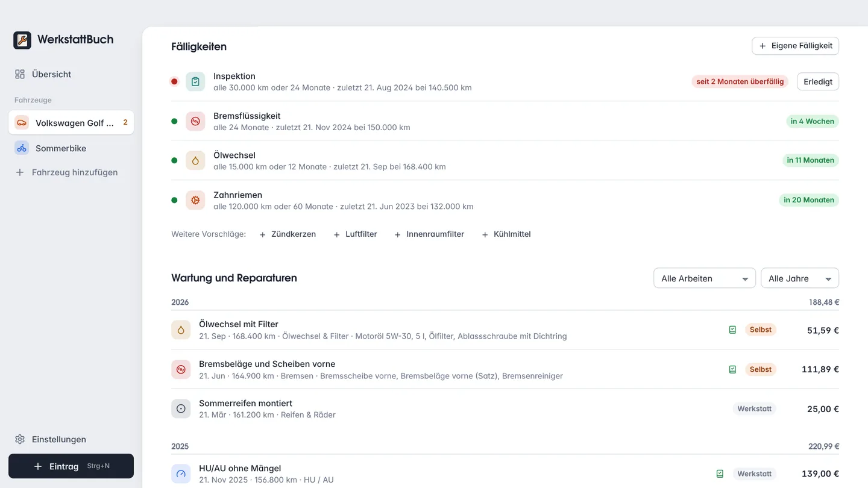Open receipt icon for HU/AU ohne Mängel
The image size is (868, 488).
[720, 474]
